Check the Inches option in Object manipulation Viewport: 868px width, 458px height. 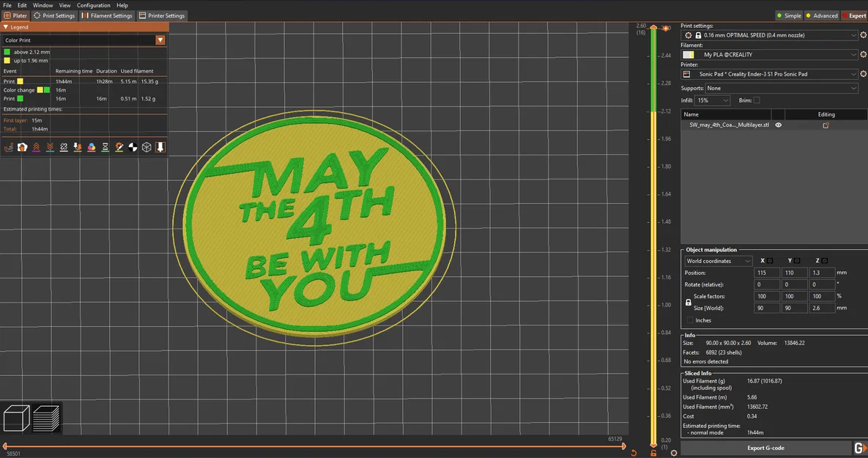click(x=689, y=320)
